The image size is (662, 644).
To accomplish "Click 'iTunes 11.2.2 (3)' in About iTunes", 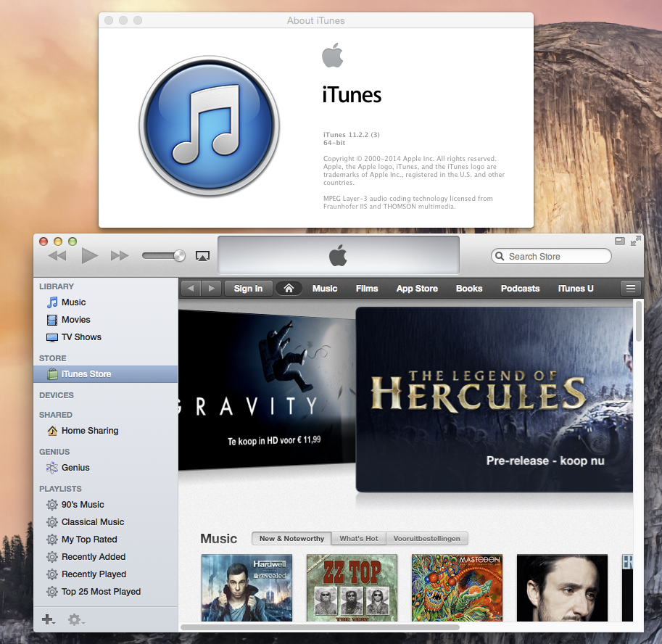I will coord(351,135).
